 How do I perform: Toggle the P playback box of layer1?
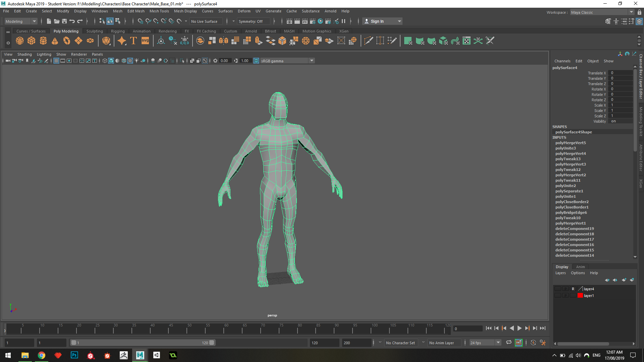[x=566, y=296]
